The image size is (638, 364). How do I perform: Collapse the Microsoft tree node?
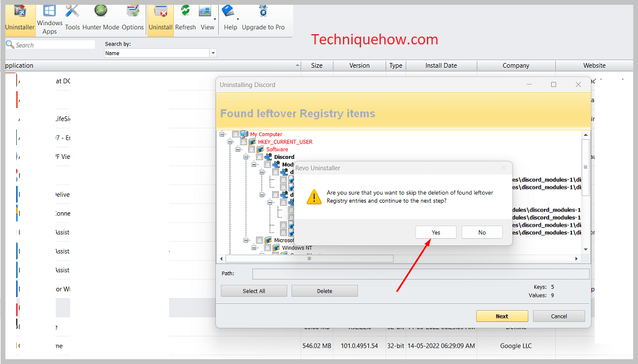[x=246, y=240]
